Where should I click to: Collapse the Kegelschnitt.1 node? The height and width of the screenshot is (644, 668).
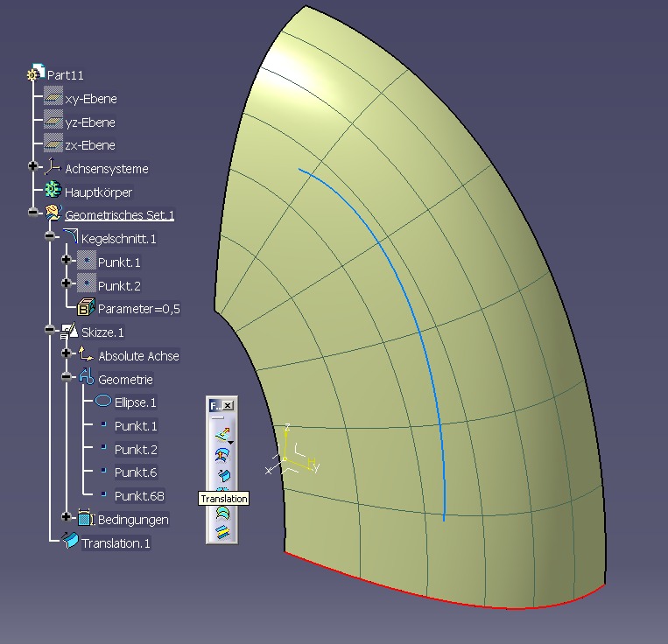coord(50,235)
